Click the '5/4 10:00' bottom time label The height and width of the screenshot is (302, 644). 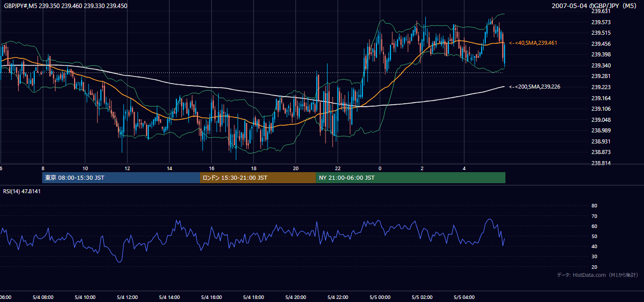[85, 297]
